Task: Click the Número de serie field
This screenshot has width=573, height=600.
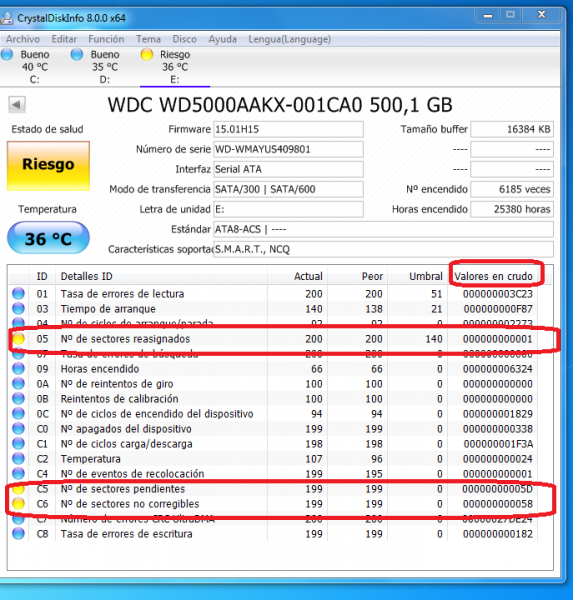Action: point(288,149)
